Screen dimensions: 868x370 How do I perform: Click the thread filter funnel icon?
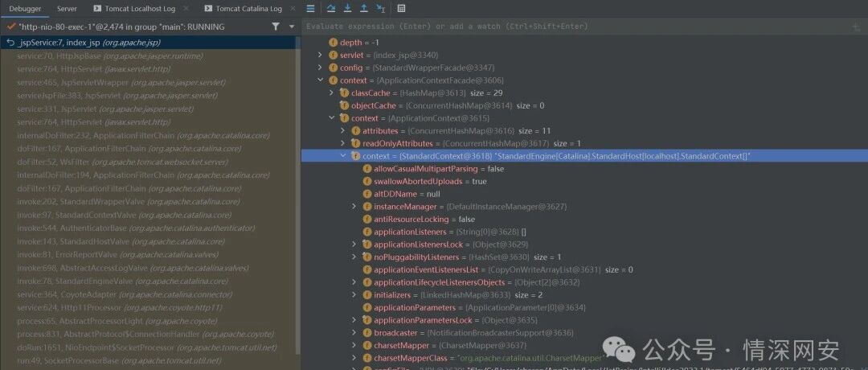click(276, 27)
